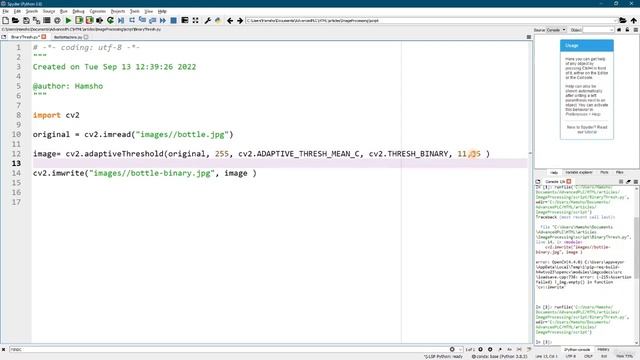Step return debug icon
The image size is (640, 360).
coord(153,20)
